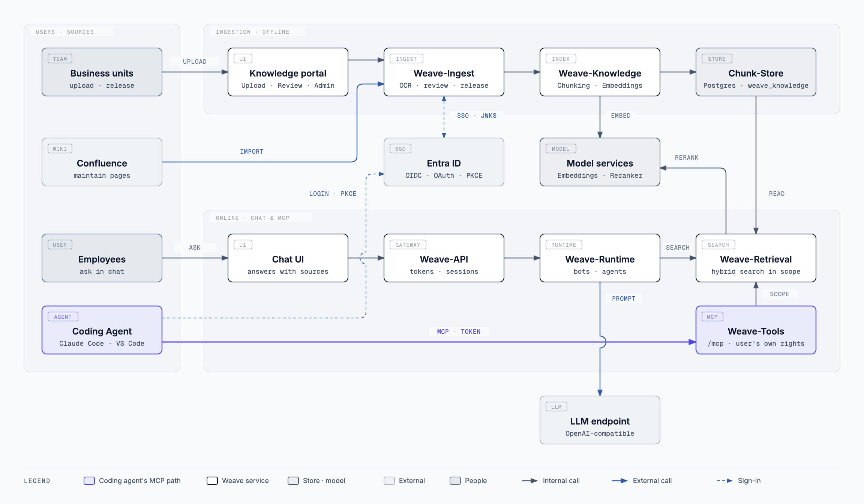Screen dimensions: 864x504
Task: Click the Weave-API gateway node
Action: (x=444, y=258)
